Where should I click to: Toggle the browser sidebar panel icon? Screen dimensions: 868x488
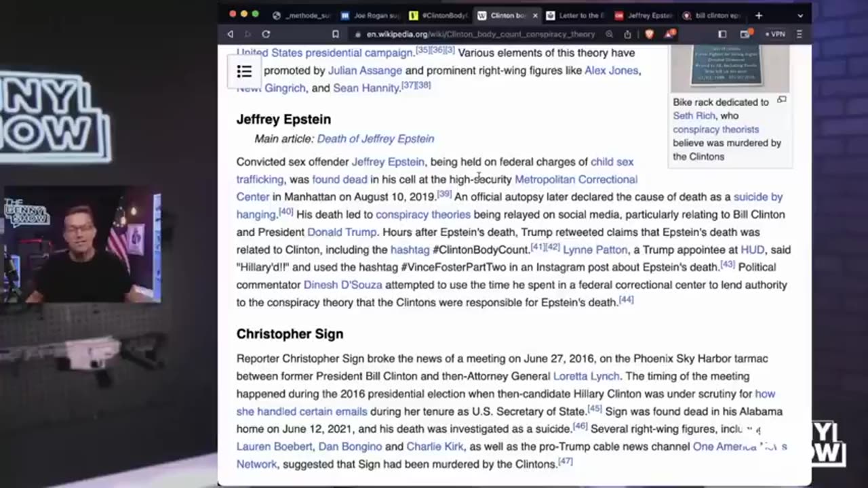(722, 34)
